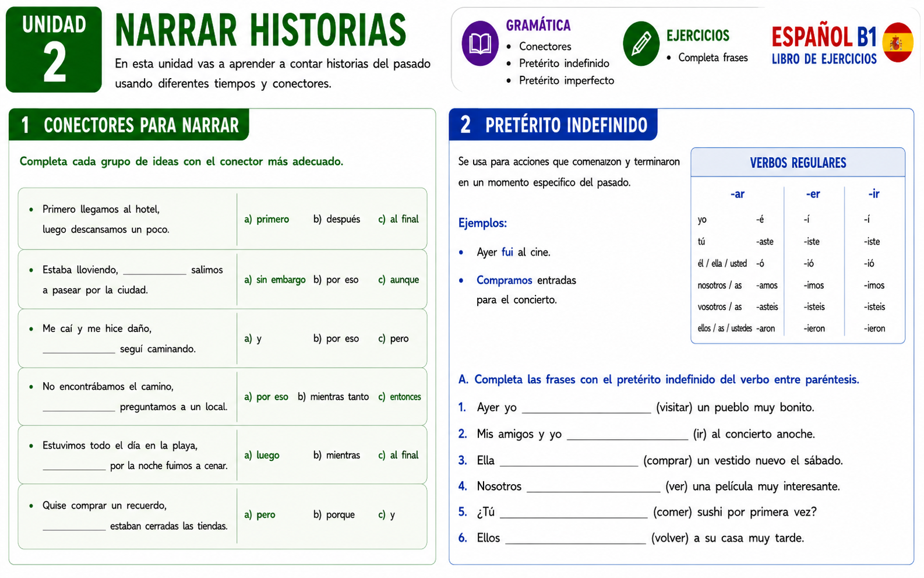Screen dimensions: 924x578
Task: Click Pretérito indefinido in the Gramática list
Action: [x=564, y=64]
